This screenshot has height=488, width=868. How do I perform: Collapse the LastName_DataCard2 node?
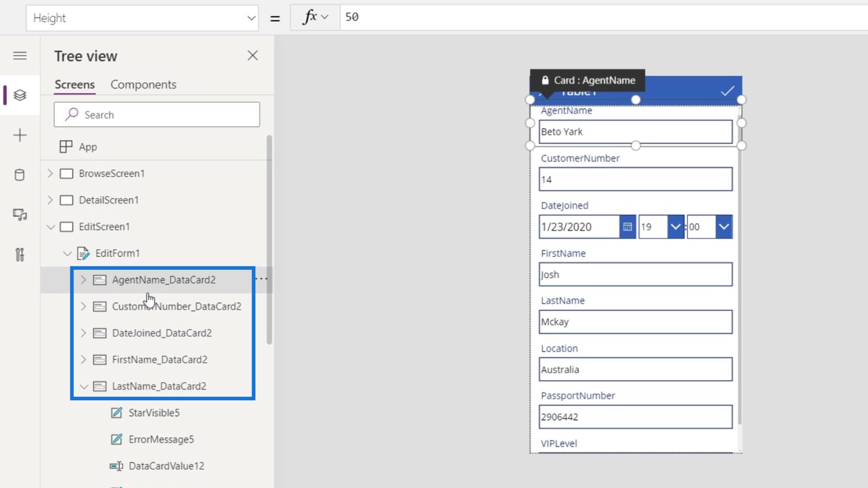84,386
